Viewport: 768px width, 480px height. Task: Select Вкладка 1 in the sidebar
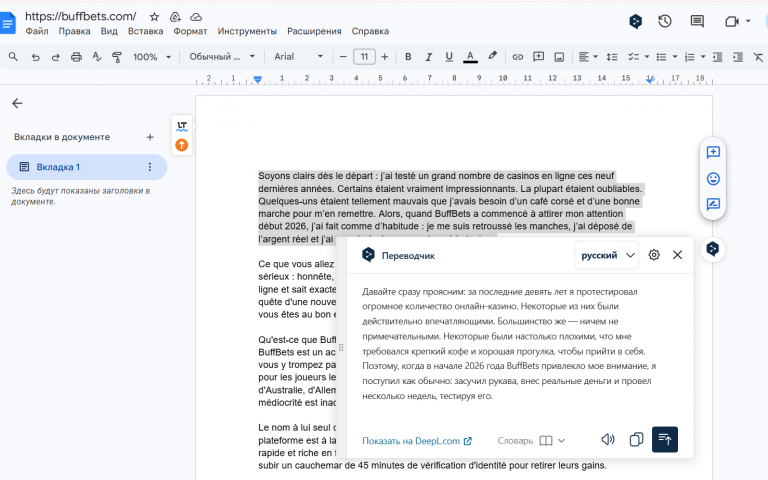59,167
